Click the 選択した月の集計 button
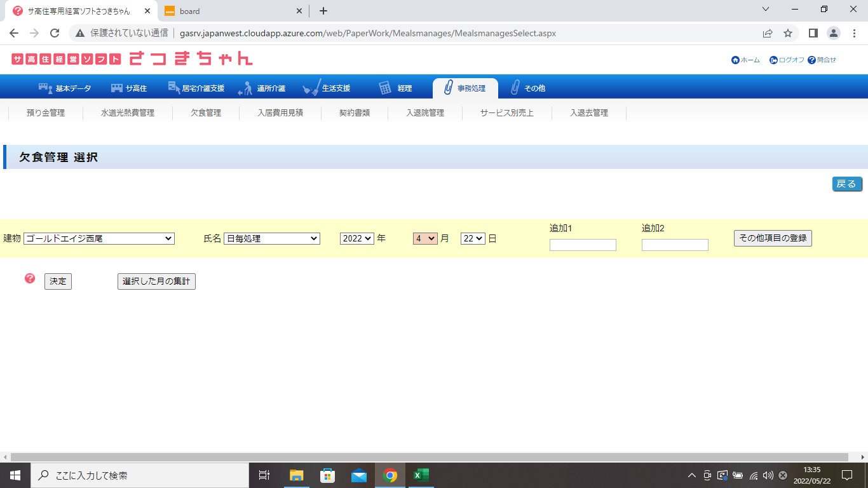This screenshot has height=488, width=868. [x=156, y=281]
